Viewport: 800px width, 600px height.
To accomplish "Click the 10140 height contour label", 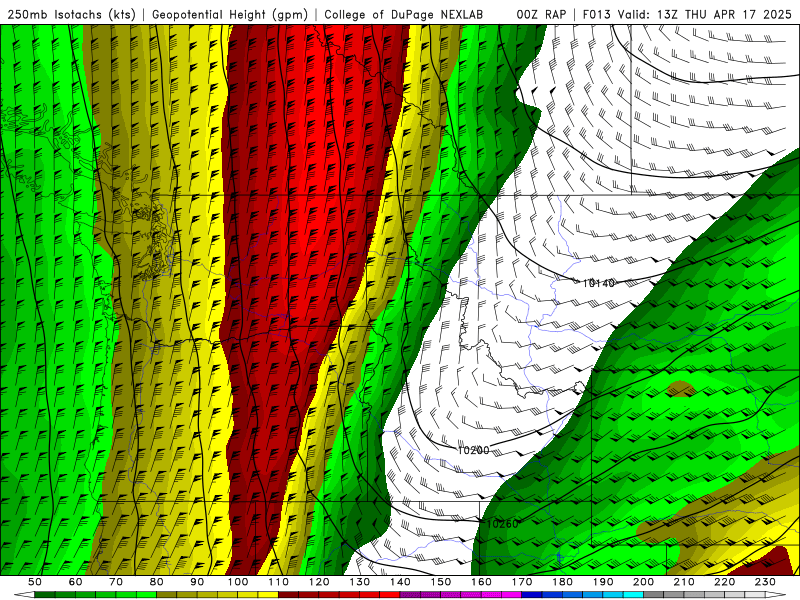I will [598, 283].
